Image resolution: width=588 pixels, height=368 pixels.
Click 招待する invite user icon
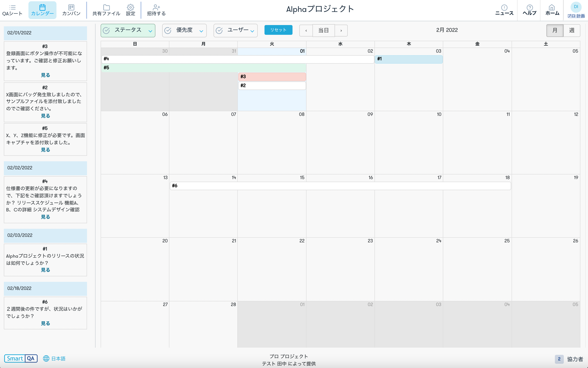coord(156,10)
